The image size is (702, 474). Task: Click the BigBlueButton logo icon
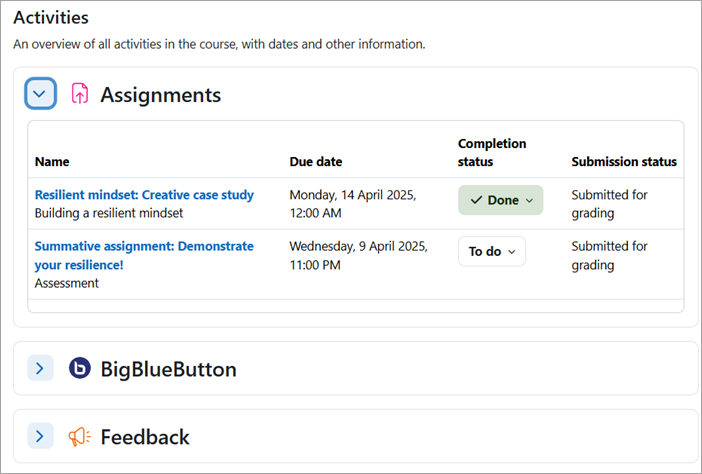[x=80, y=369]
